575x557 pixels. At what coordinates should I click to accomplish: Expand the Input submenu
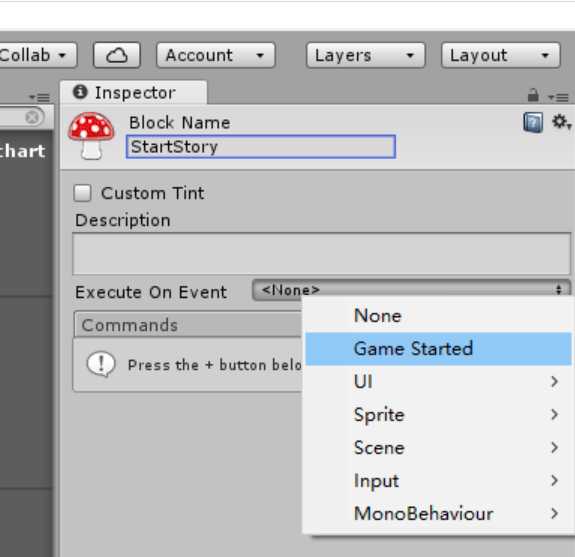coord(438,481)
